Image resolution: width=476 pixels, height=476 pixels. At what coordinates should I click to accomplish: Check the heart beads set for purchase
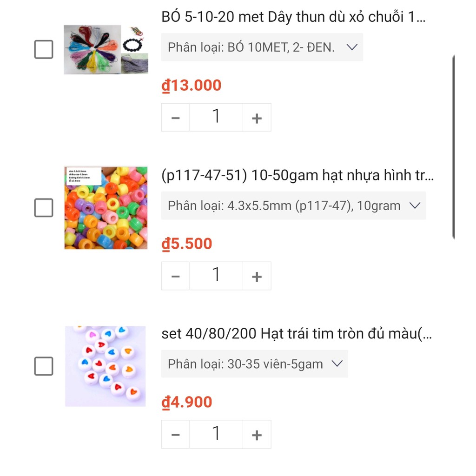tap(43, 366)
